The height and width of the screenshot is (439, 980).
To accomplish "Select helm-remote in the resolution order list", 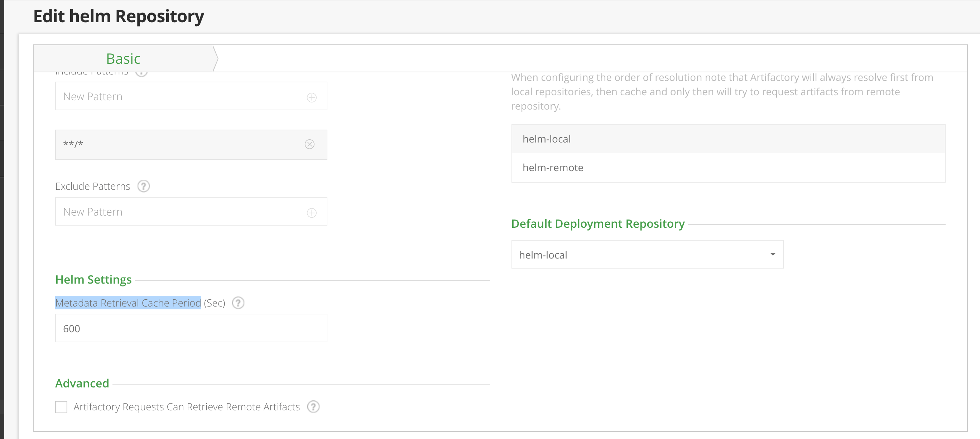I will (x=553, y=167).
